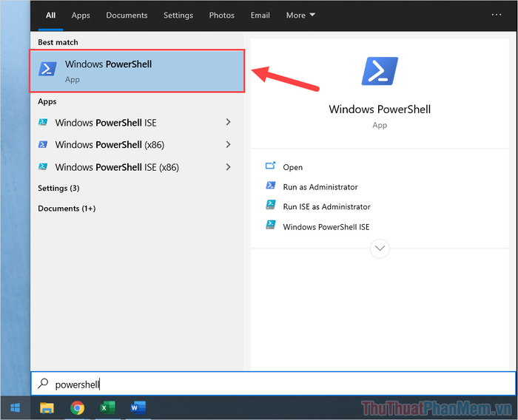The height and width of the screenshot is (420, 518).
Task: Click the Windows PowerShell ISE action icon
Action: (x=271, y=225)
